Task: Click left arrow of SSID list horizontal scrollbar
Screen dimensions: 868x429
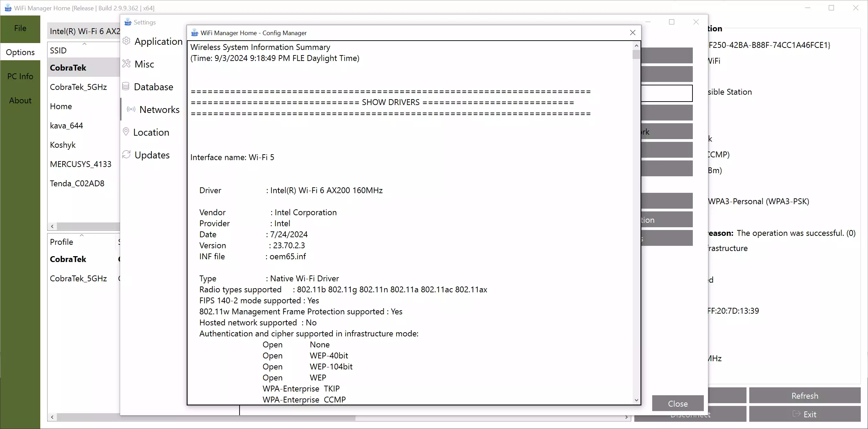Action: 52,226
